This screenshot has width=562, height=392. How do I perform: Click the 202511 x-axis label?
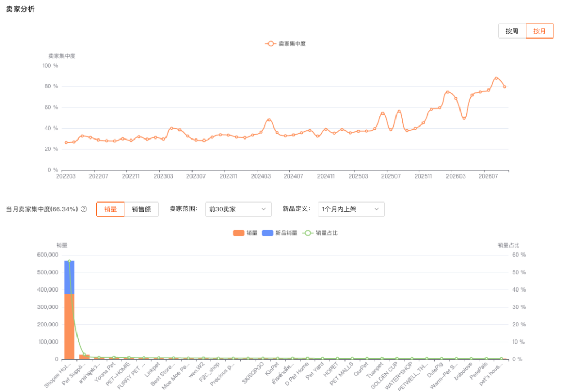(x=423, y=176)
